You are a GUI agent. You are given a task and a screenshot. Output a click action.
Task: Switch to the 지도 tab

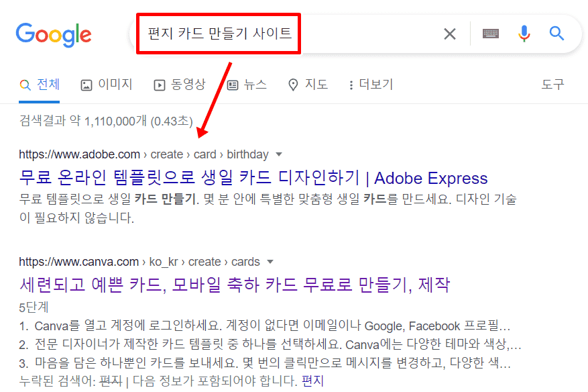(x=308, y=85)
